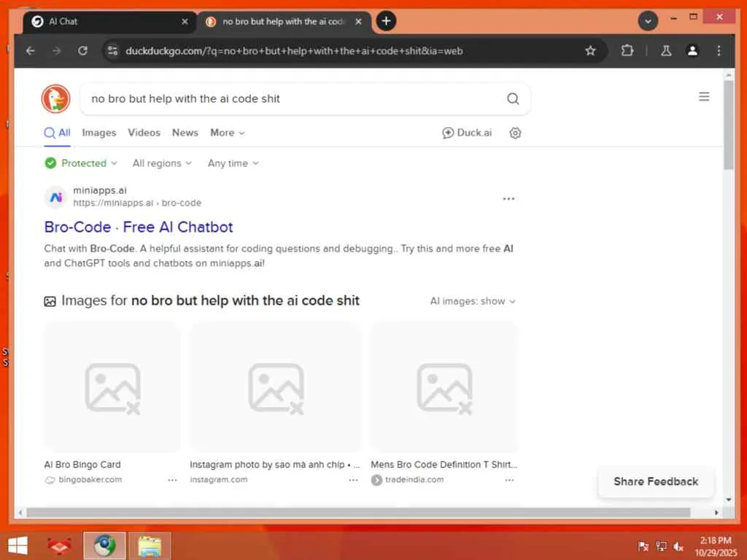Expand the AI images: show dropdown

(473, 301)
